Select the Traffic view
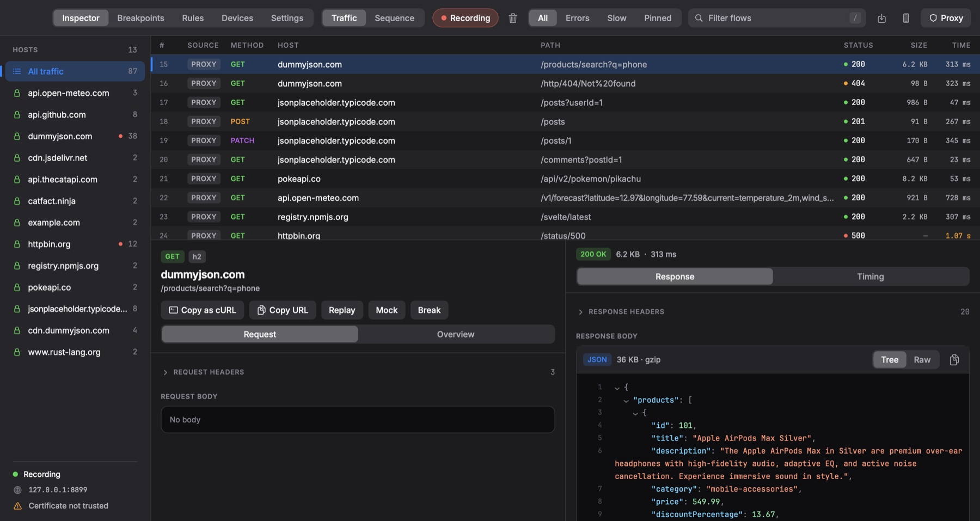The image size is (980, 521). [x=344, y=18]
